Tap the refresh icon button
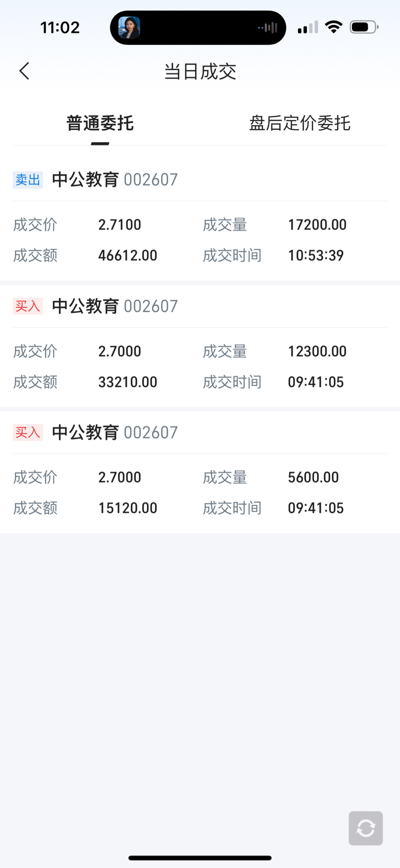400x868 pixels. (x=366, y=828)
